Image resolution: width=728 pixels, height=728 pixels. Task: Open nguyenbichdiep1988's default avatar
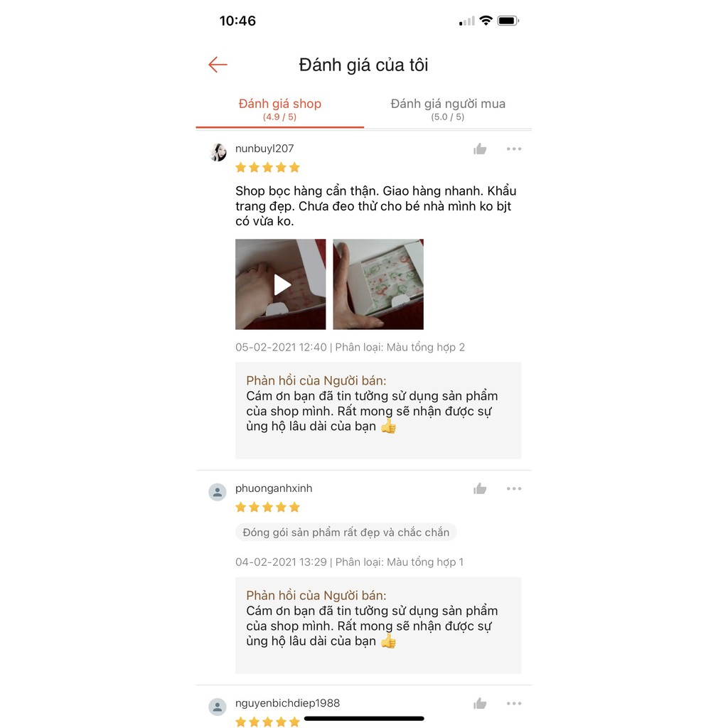point(218,707)
